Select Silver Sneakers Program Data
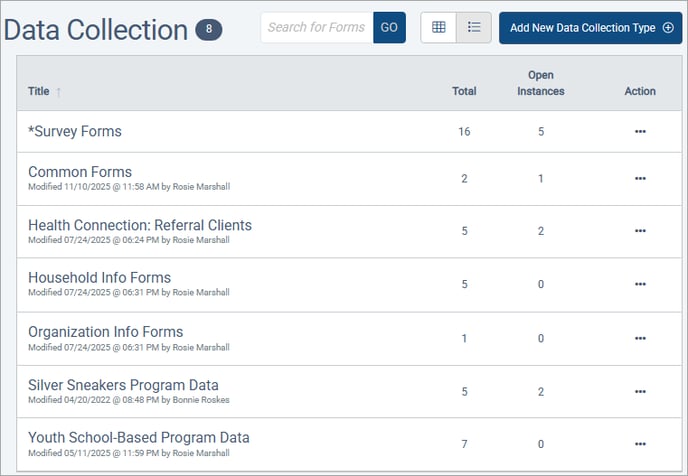The width and height of the screenshot is (688, 476). (x=123, y=385)
